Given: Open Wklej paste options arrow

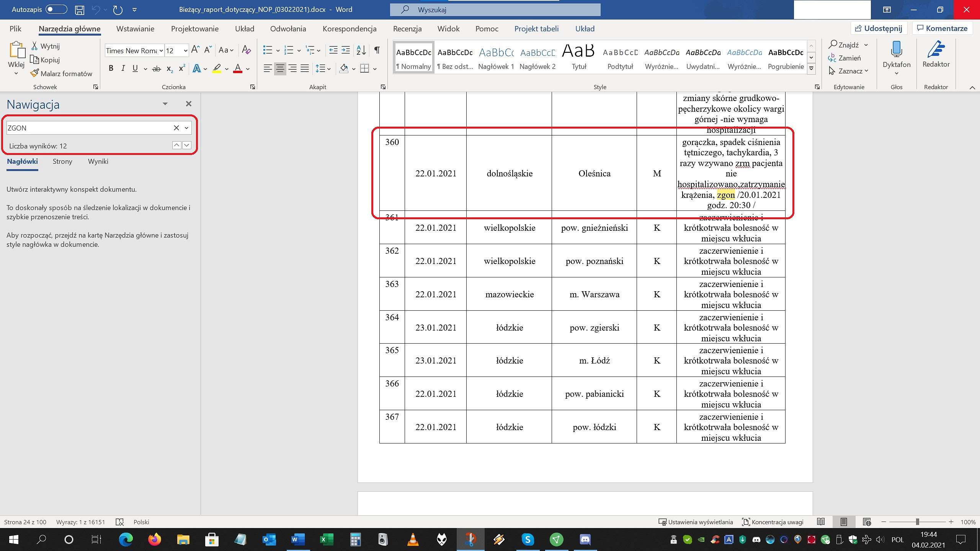Looking at the screenshot, I should tap(16, 73).
